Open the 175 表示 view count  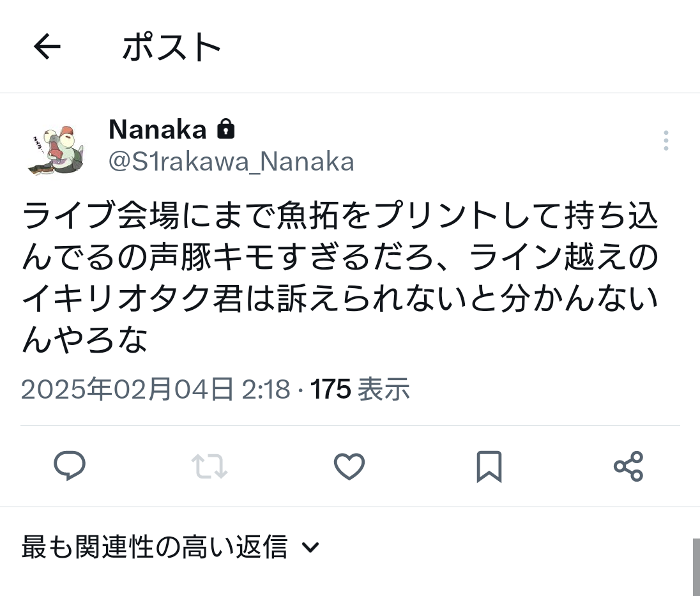[x=360, y=389]
